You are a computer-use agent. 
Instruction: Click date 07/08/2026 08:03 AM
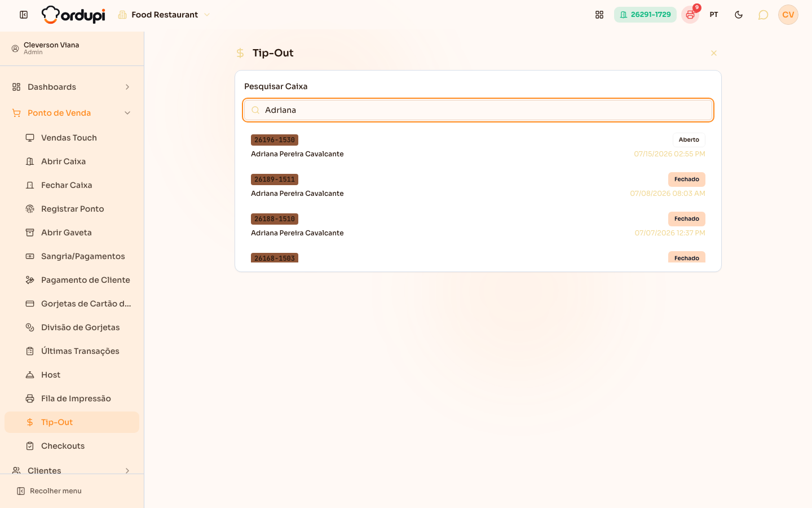coord(668,193)
